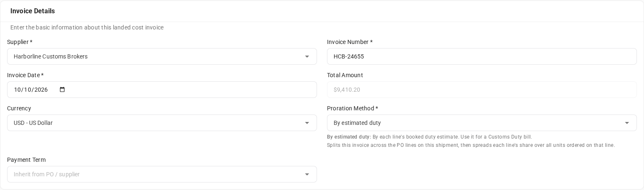Click the disabled Total Amount field
The height and width of the screenshot is (190, 644).
pos(482,90)
